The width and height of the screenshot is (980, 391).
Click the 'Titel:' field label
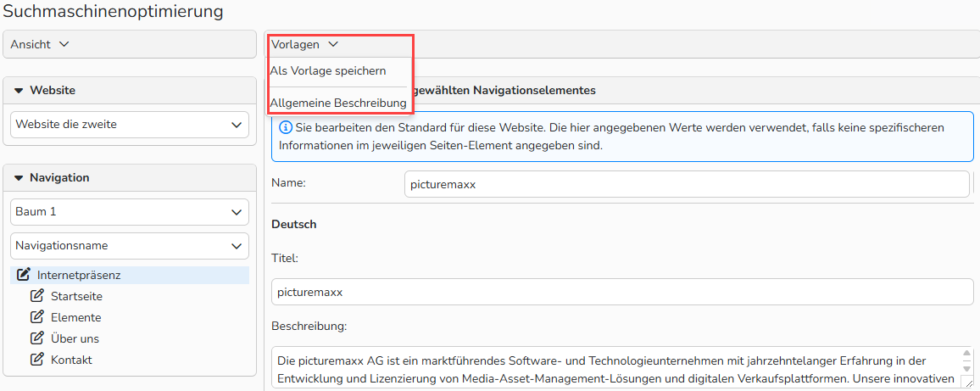[x=285, y=257]
